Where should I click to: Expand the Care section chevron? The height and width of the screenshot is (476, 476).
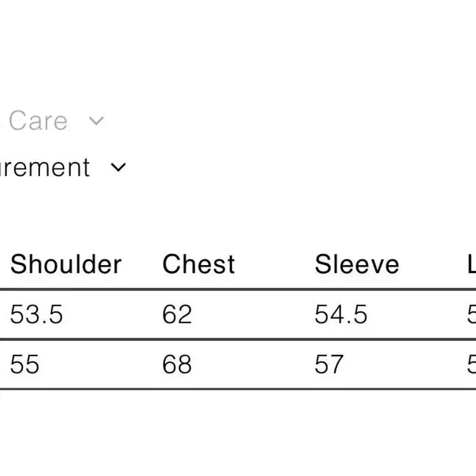pos(96,121)
